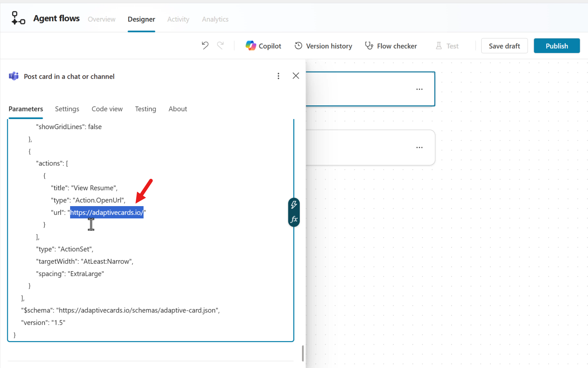Open the Settings tab of the action
Image resolution: width=588 pixels, height=368 pixels.
(67, 109)
